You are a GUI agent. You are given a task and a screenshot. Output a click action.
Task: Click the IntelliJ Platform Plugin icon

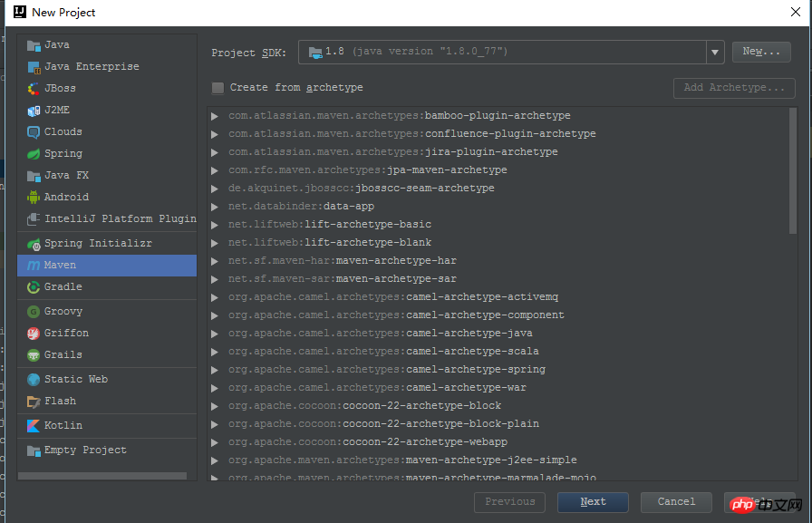point(34,219)
